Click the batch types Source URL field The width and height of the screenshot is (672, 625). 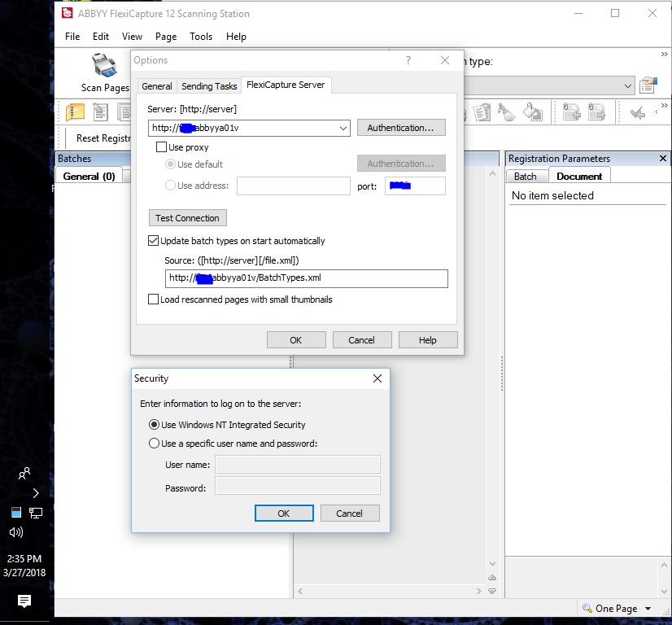tap(306, 278)
